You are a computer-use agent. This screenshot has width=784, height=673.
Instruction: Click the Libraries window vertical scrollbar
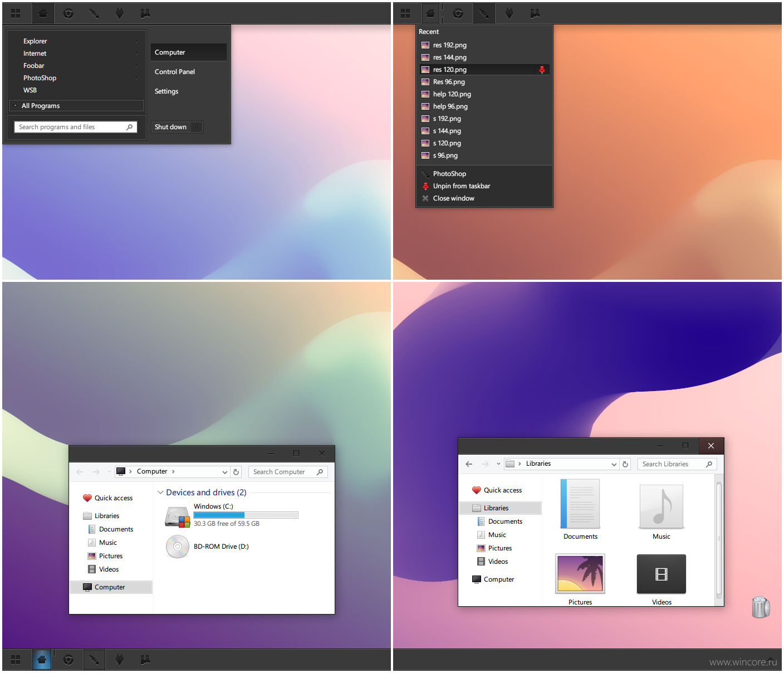click(x=719, y=539)
